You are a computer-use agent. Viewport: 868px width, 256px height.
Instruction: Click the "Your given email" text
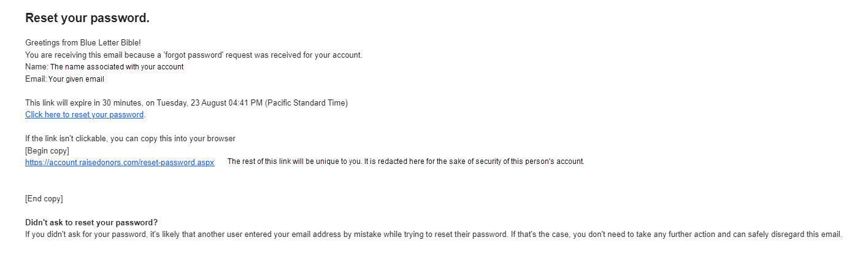tap(76, 79)
